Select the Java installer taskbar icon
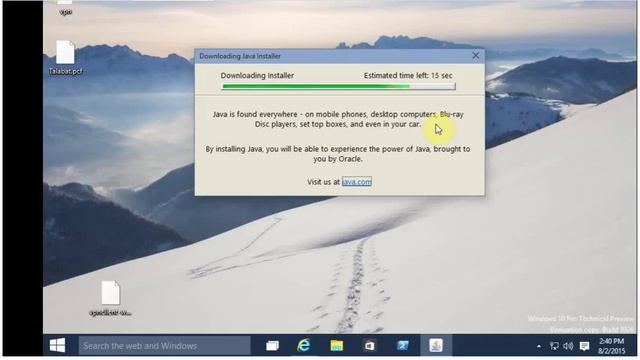This screenshot has height=360, width=640. [x=436, y=346]
